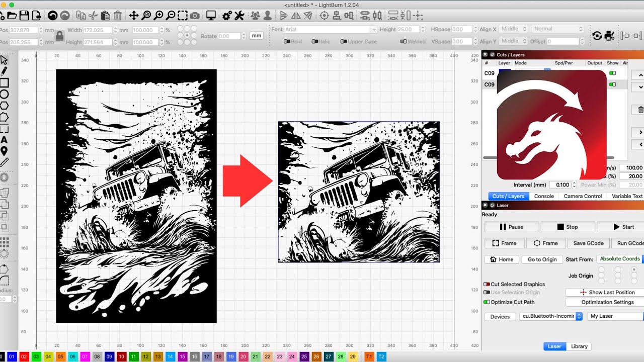Pick the Measure ruler tool

pyautogui.click(x=4, y=162)
